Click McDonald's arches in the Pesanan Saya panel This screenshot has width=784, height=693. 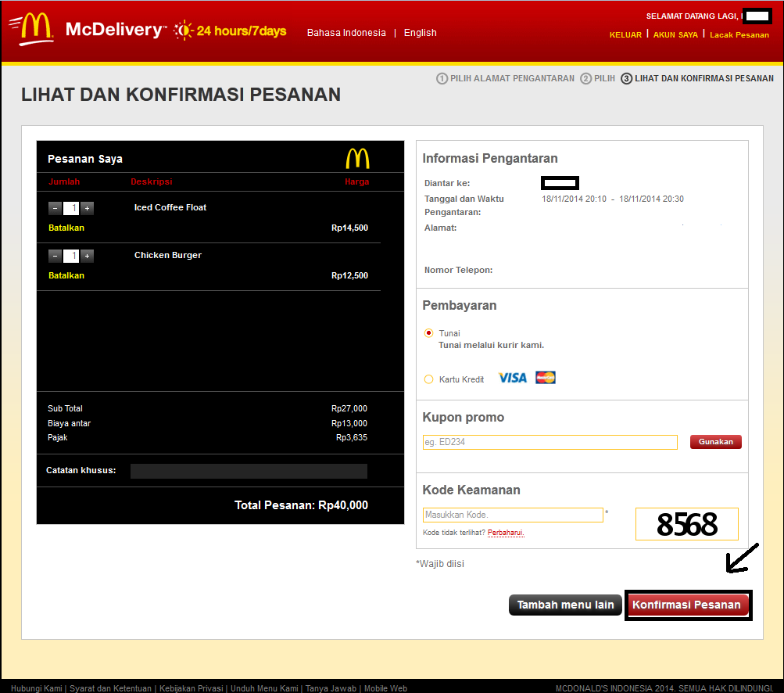358,157
